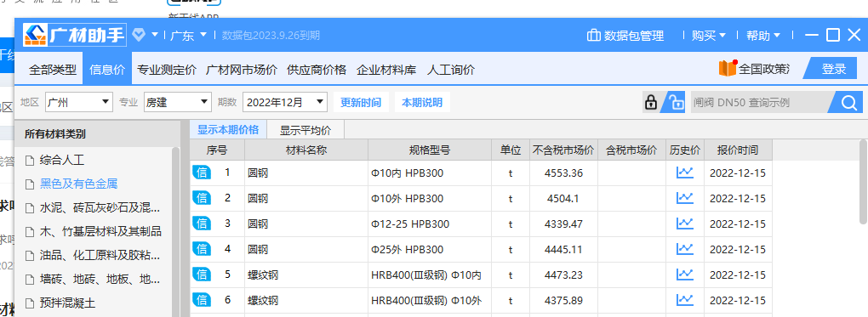Open the 地区 广州 combo box
Image resolution: width=868 pixels, height=317 pixels.
click(x=78, y=102)
